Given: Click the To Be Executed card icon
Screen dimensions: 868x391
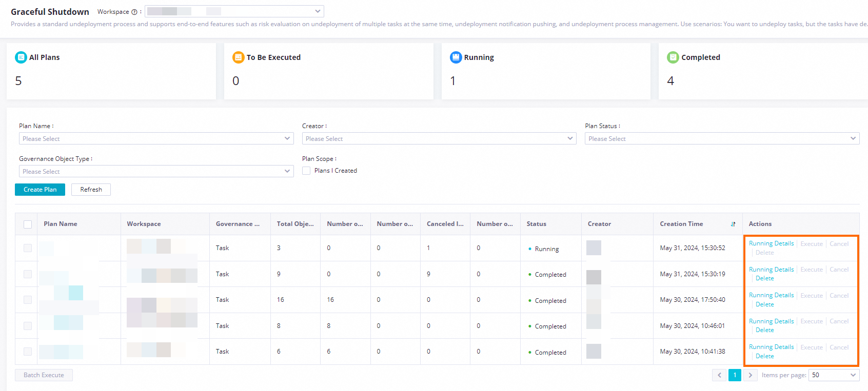Looking at the screenshot, I should tap(239, 57).
